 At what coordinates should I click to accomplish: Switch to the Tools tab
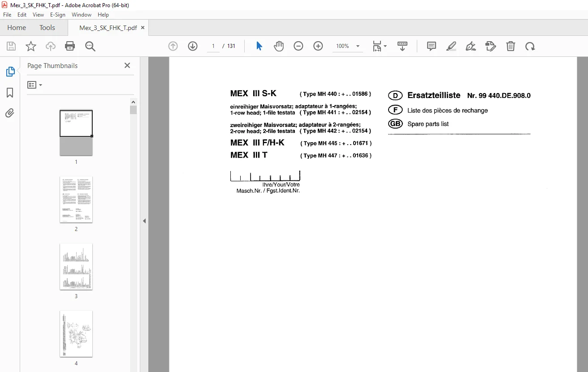point(47,27)
